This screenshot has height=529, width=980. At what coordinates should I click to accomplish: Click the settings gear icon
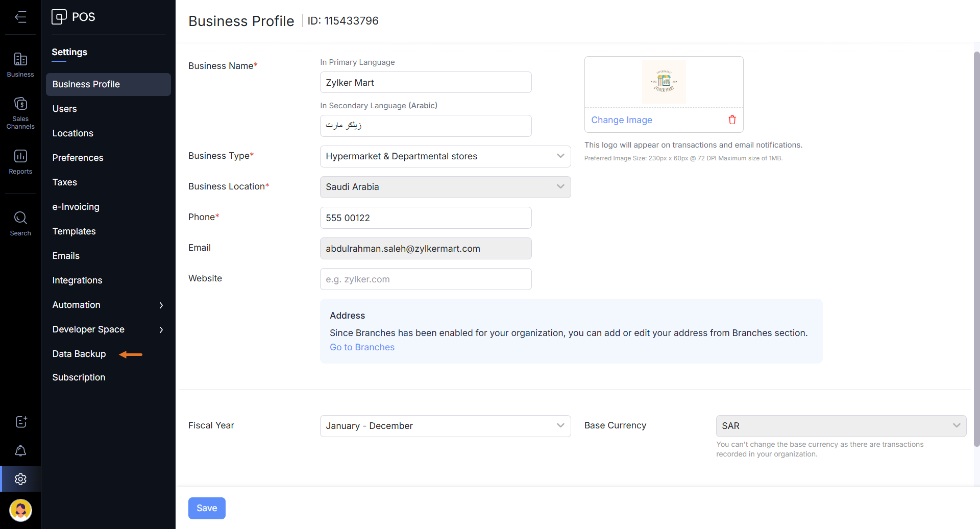(20, 479)
